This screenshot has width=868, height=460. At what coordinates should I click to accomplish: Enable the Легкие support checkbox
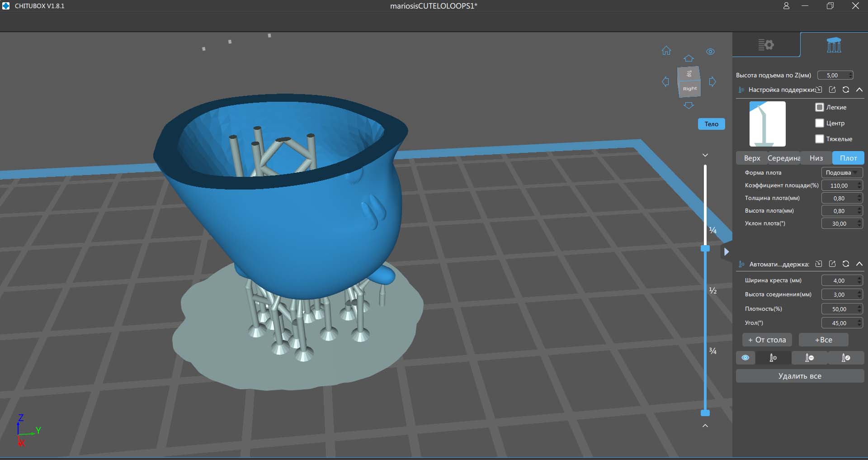tap(820, 107)
